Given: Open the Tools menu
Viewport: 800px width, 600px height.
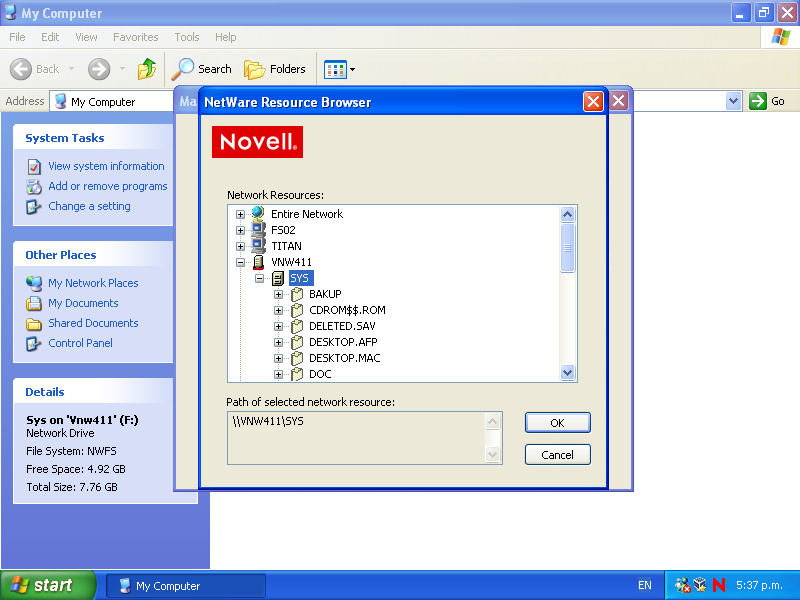Looking at the screenshot, I should tap(187, 37).
